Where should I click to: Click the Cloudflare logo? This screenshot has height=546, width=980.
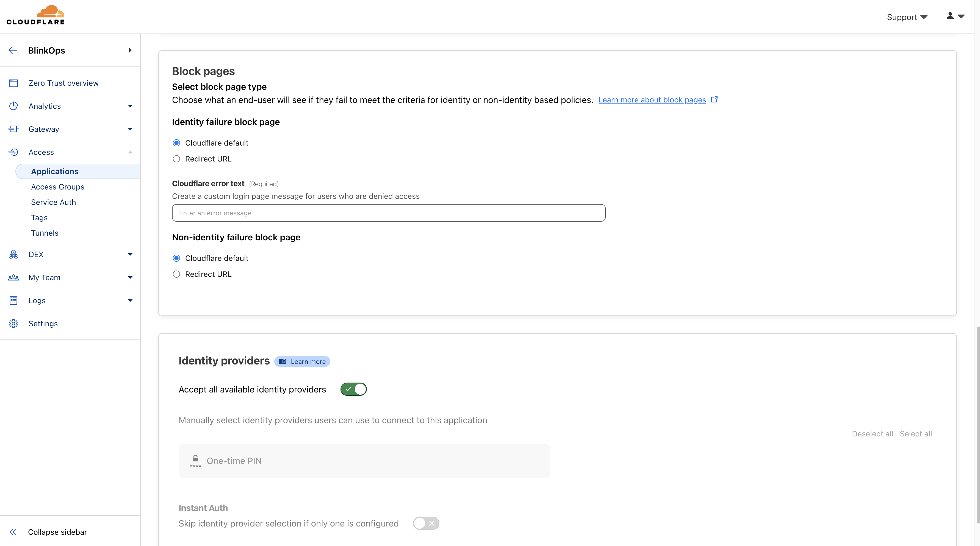35,15
